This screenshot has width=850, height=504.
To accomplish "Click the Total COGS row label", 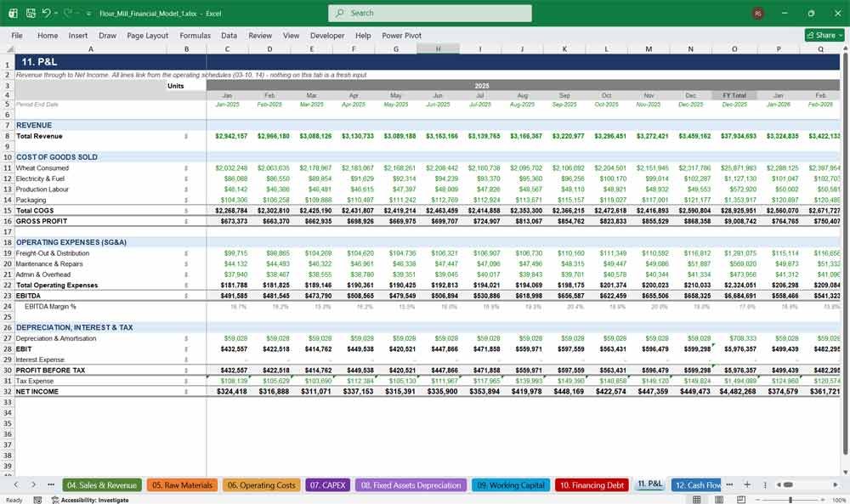I will pyautogui.click(x=35, y=210).
